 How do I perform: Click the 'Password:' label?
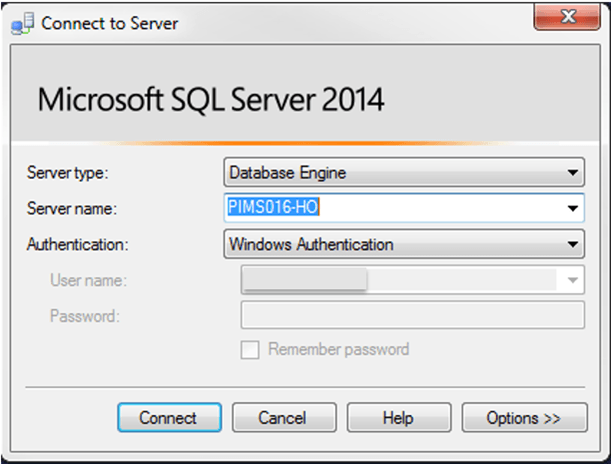85,316
